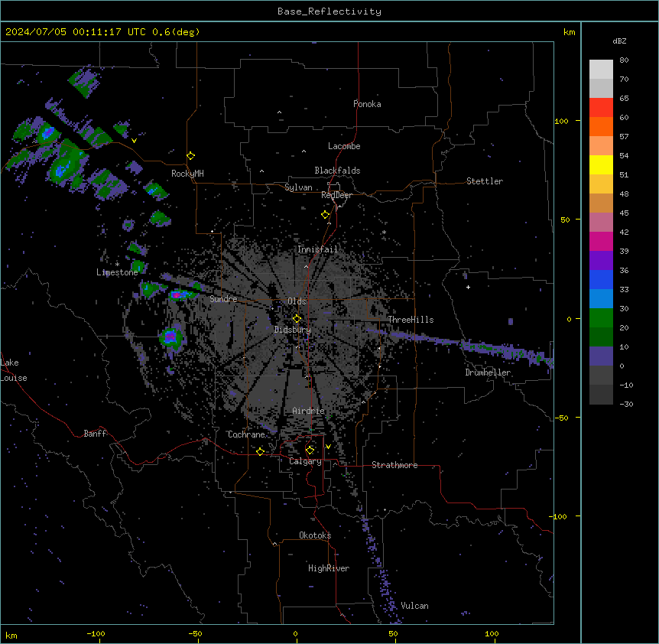Click the Okotoks label
The width and height of the screenshot is (659, 644).
coord(315,535)
